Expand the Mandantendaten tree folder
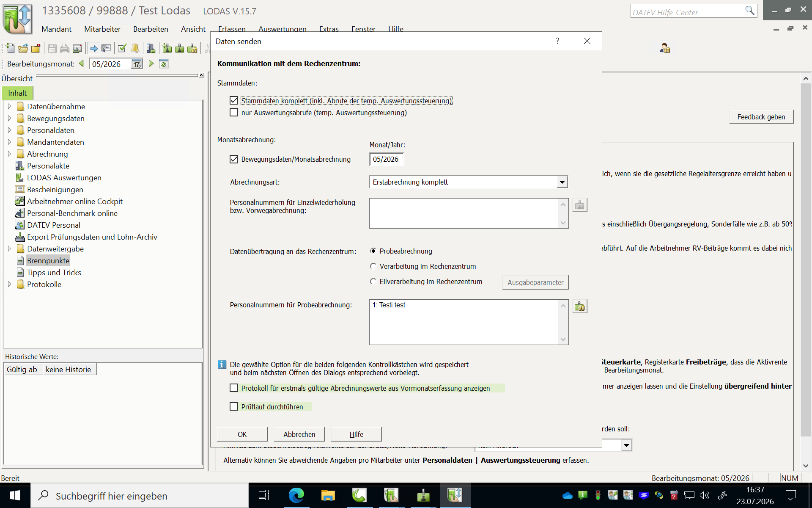Screen dimensions: 812x508 9,142
